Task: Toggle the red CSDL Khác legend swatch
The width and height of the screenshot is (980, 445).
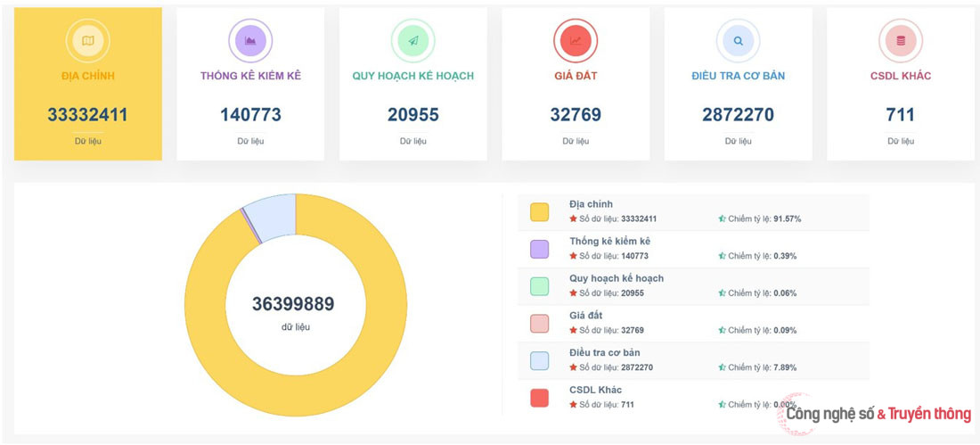Action: coord(539,398)
